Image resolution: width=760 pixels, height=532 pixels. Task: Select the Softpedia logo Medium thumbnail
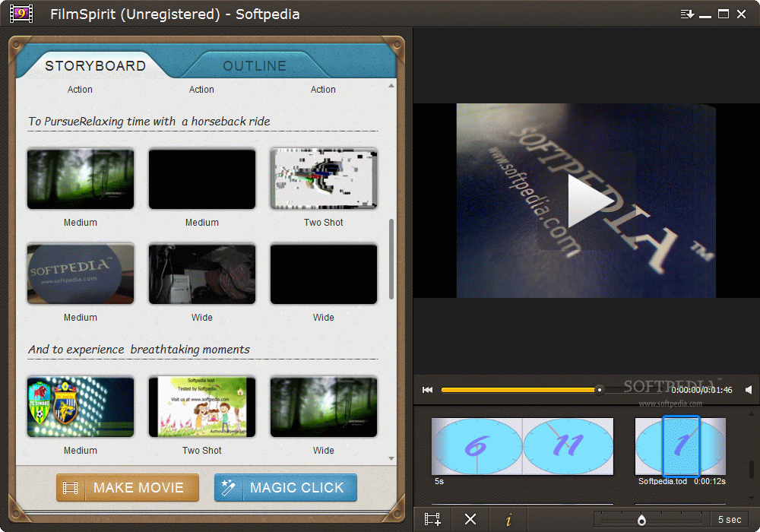tap(81, 274)
